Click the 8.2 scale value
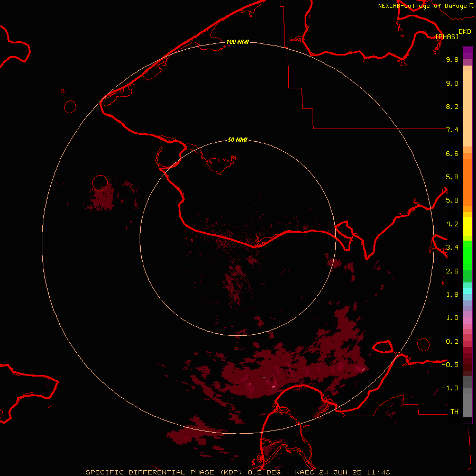The height and width of the screenshot is (476, 476). coord(452,106)
